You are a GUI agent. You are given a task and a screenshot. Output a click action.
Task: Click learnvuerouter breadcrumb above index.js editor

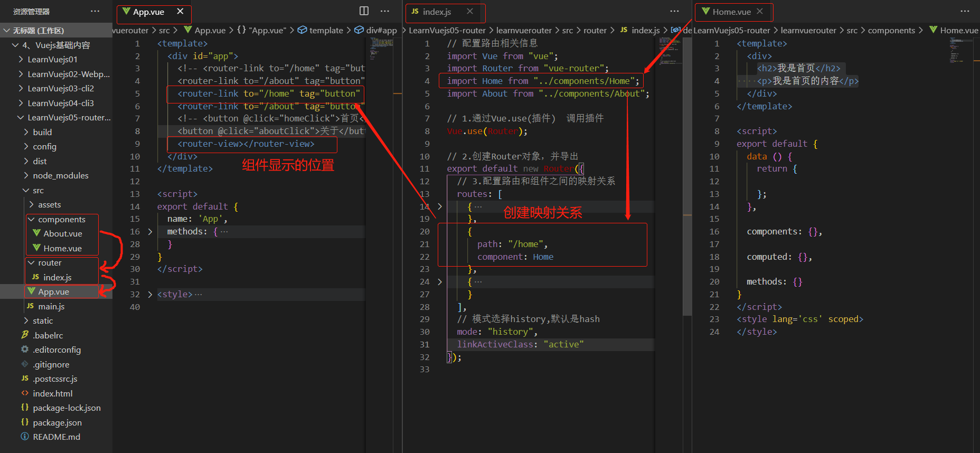(x=524, y=31)
